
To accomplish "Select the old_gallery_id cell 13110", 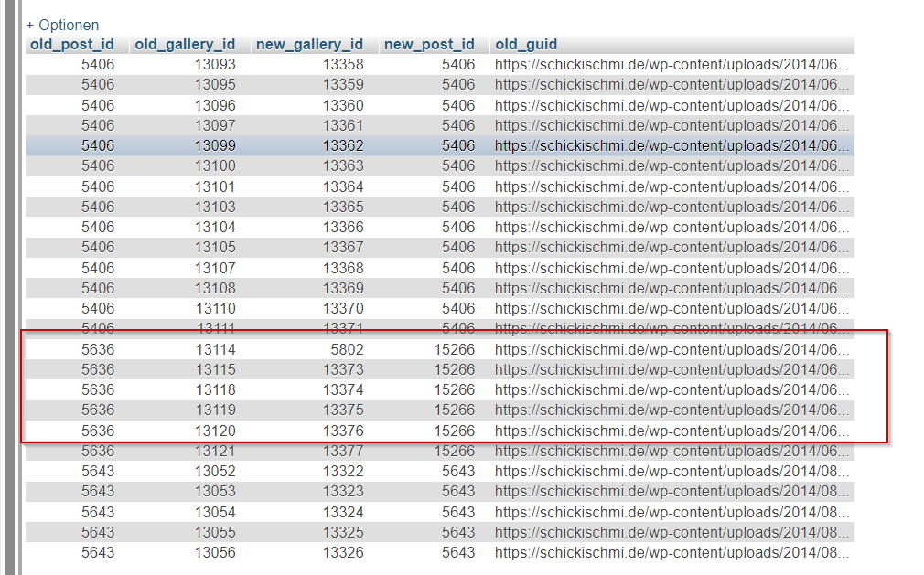I will click(215, 308).
